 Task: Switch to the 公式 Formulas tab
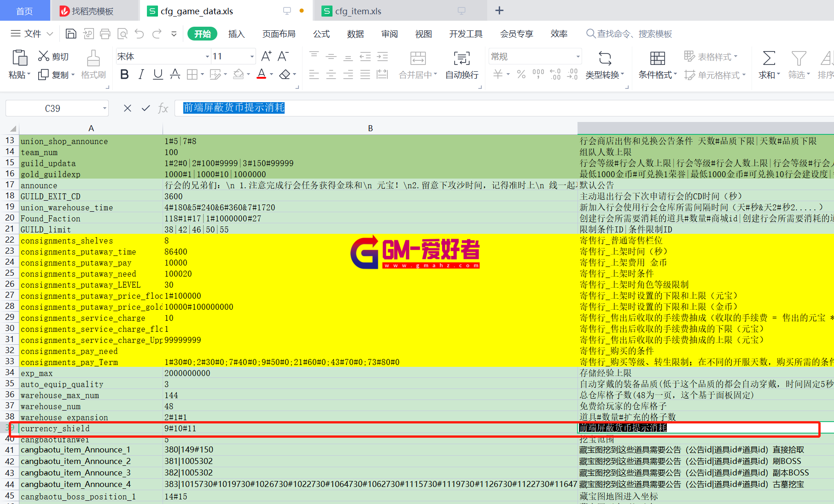point(321,34)
